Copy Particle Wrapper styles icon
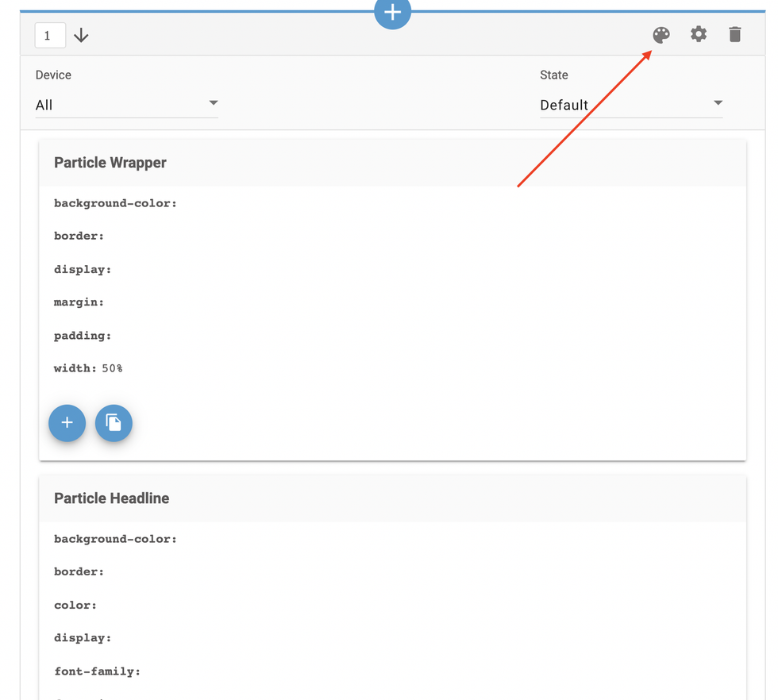The image size is (778, 700). 114,422
